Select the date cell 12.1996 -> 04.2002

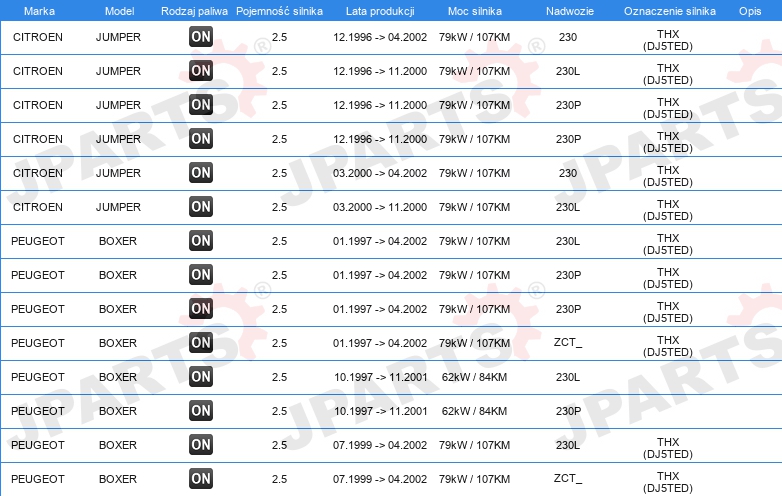380,37
